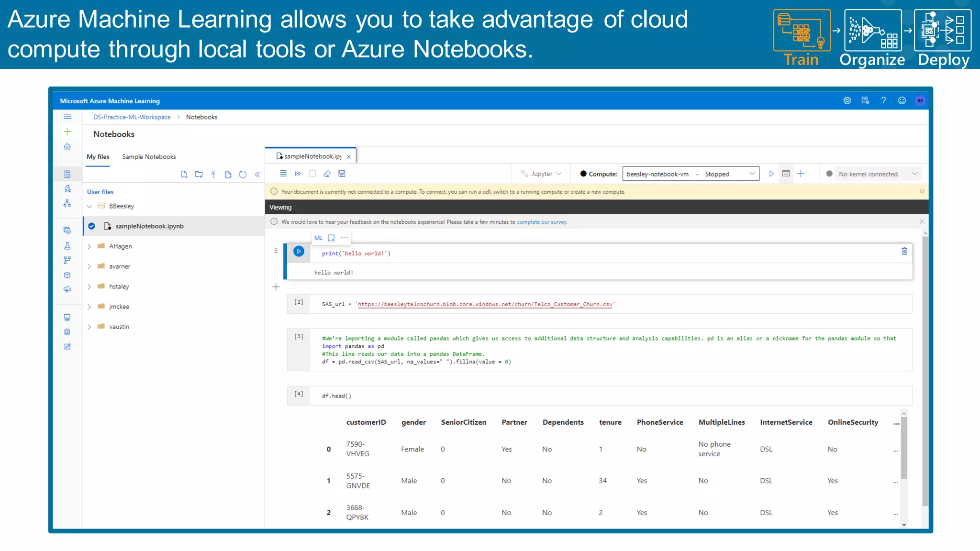
Task: Delete the first cell with trash icon
Action: pyautogui.click(x=904, y=251)
